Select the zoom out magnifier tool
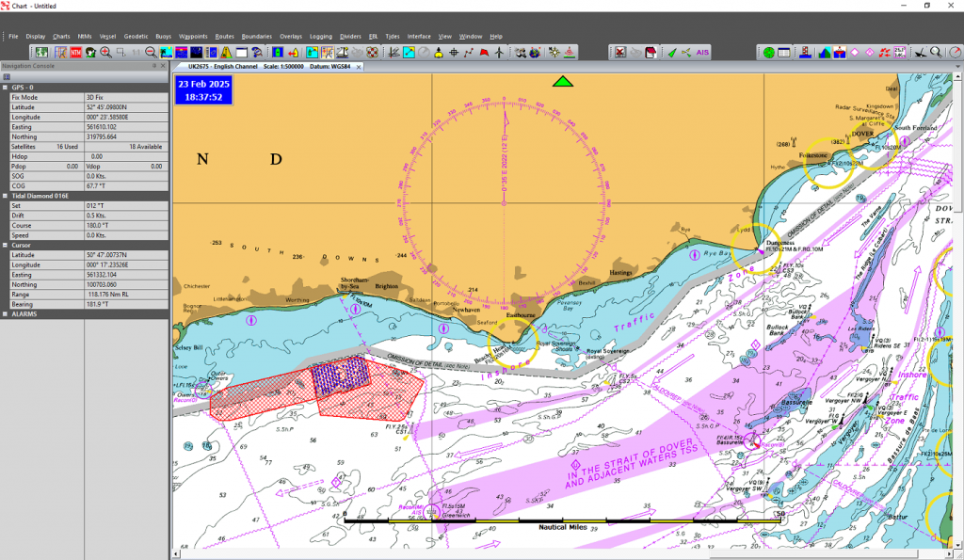 (x=151, y=53)
